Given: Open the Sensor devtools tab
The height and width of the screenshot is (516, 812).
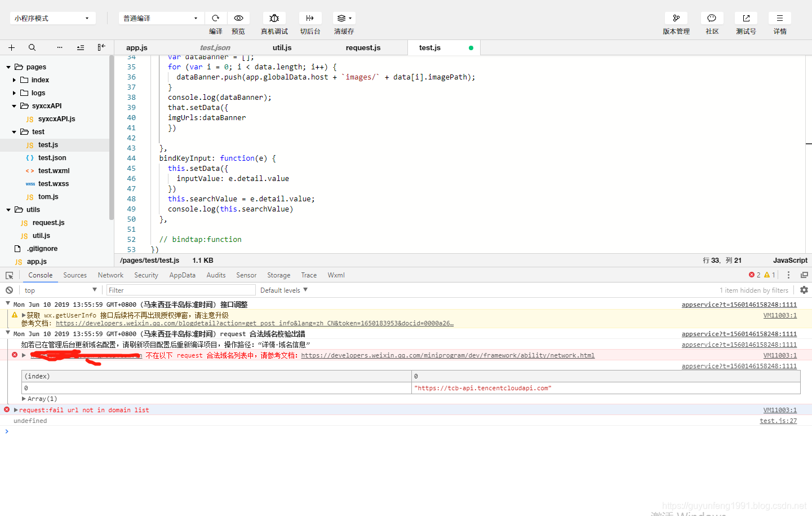Looking at the screenshot, I should 246,275.
